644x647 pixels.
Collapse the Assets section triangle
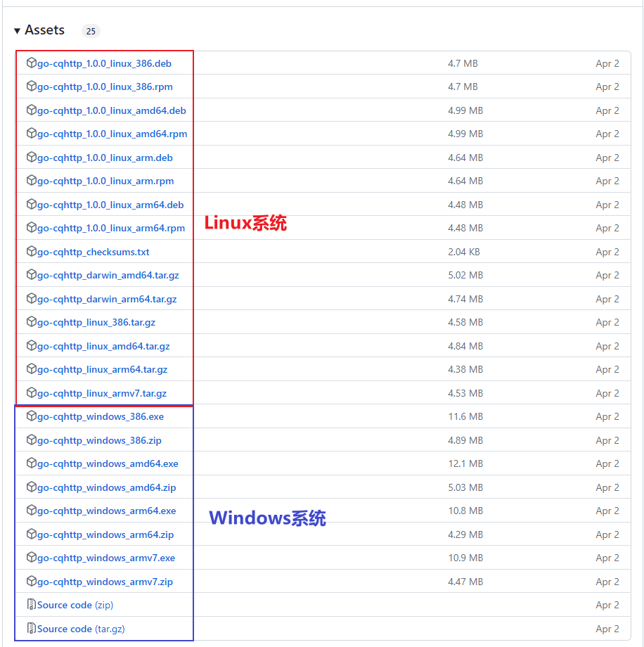pos(17,31)
